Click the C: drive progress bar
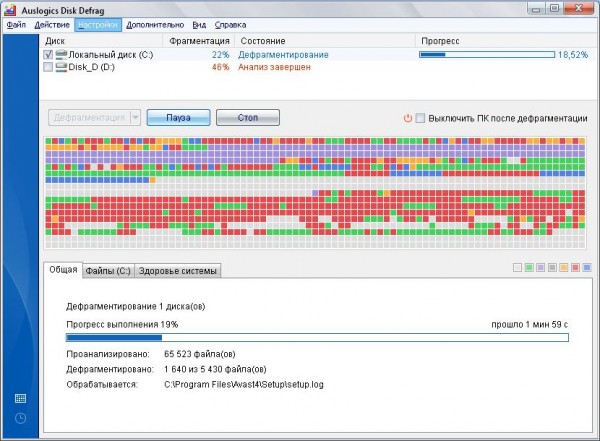 click(x=487, y=54)
